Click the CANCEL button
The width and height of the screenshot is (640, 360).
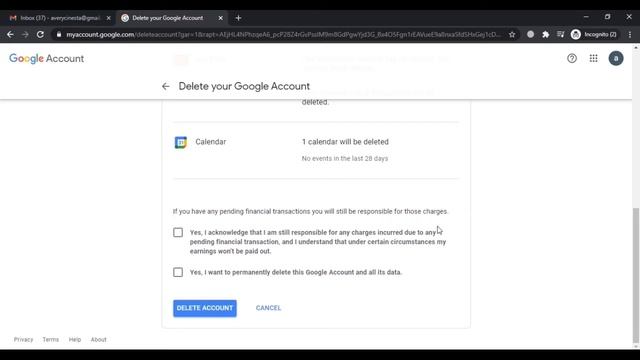(269, 308)
